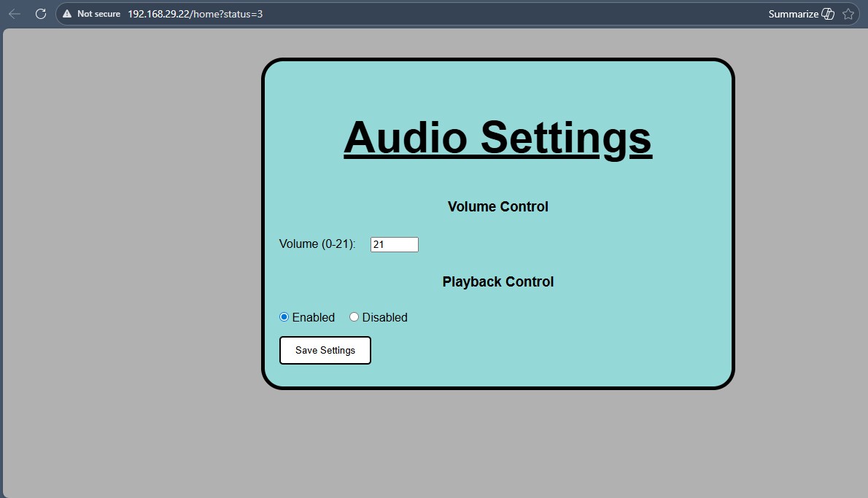Select the Enabled playback radio button
The height and width of the screenshot is (498, 868).
click(284, 317)
